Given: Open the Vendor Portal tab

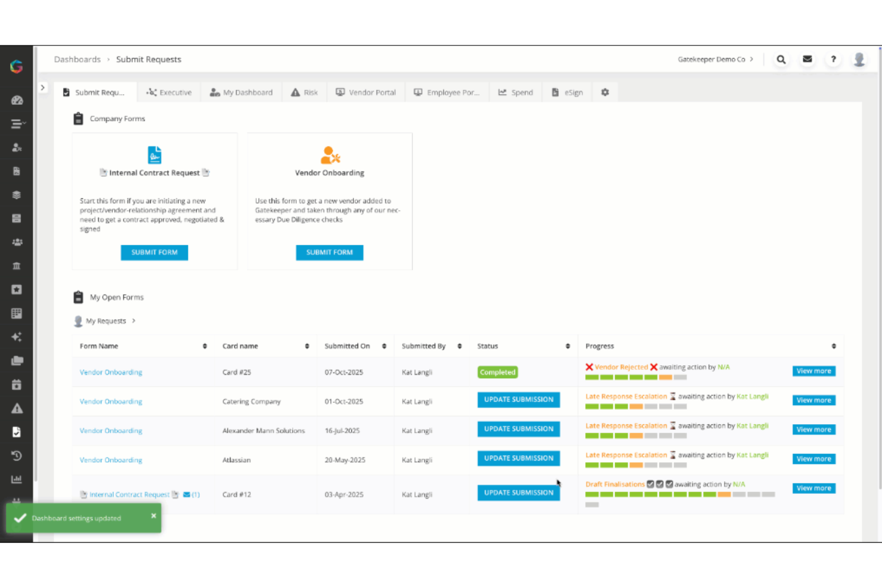Looking at the screenshot, I should [366, 92].
